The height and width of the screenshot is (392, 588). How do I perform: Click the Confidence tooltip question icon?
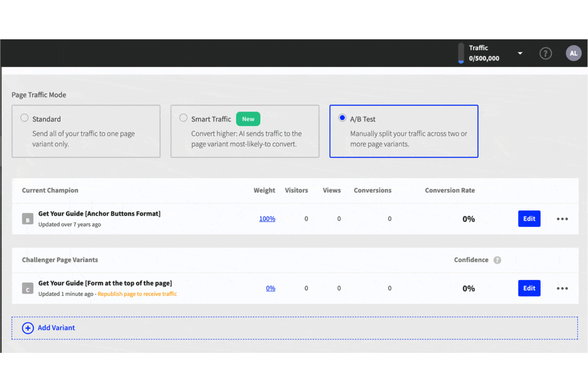click(x=497, y=260)
